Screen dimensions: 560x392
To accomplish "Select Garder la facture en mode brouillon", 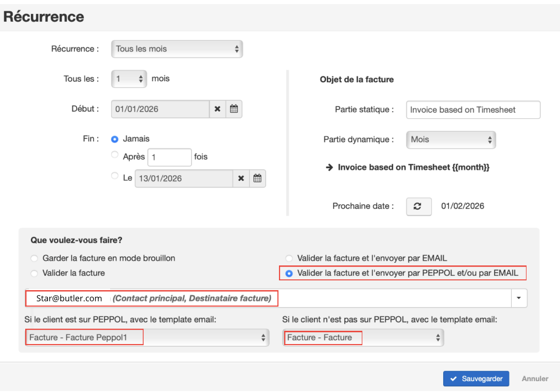I will pyautogui.click(x=34, y=258).
